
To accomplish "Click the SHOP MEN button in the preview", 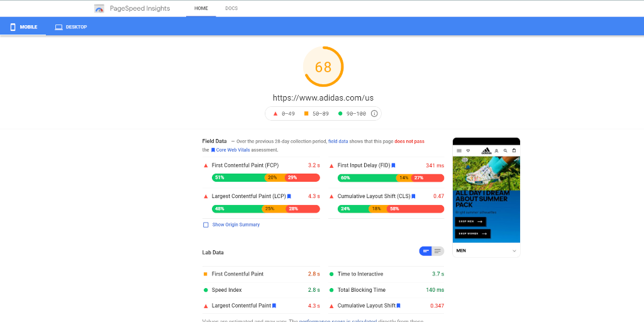I will (470, 222).
